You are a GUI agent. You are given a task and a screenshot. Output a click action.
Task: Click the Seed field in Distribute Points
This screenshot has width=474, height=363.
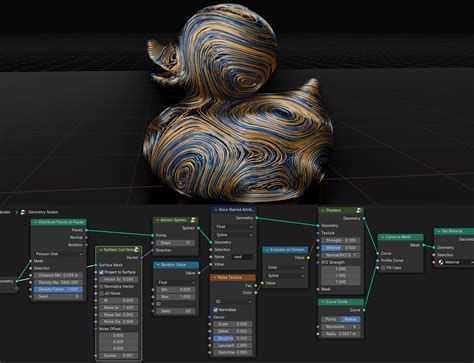click(59, 296)
